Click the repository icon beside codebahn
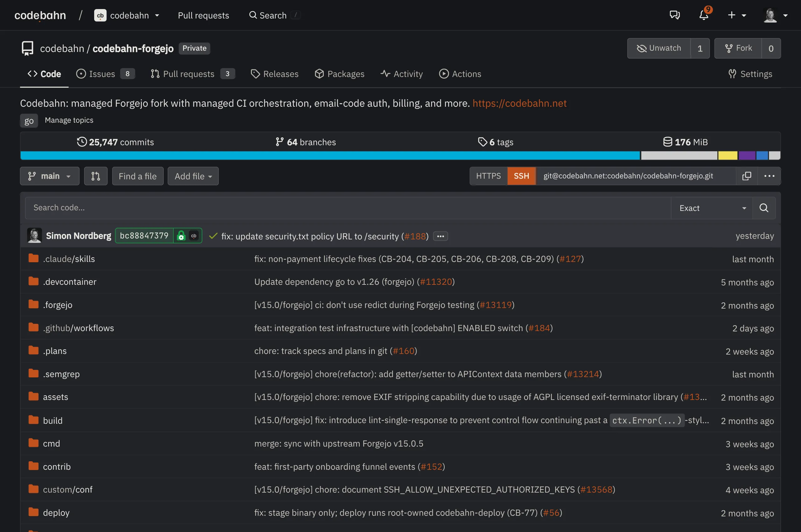The width and height of the screenshot is (801, 532). click(x=28, y=48)
